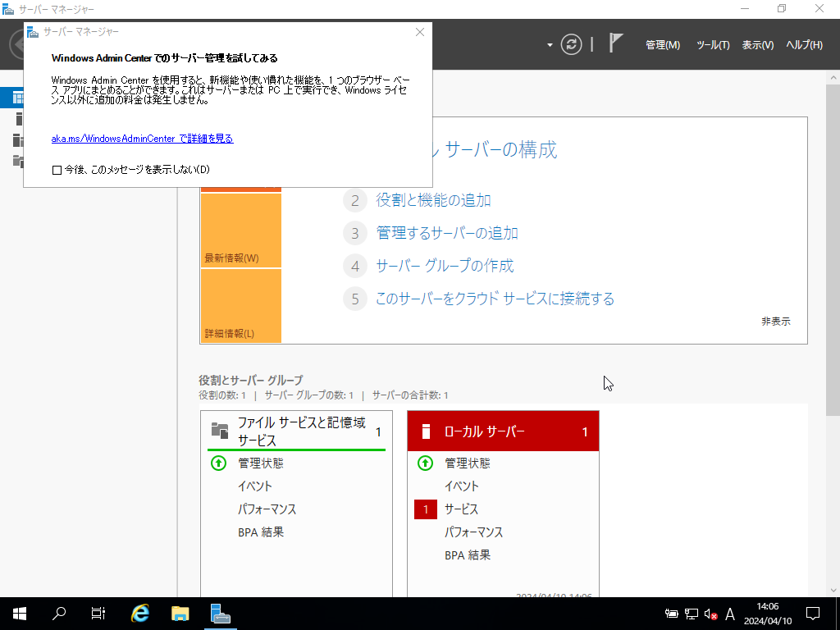
Task: Open the Windows Start menu
Action: pyautogui.click(x=20, y=614)
